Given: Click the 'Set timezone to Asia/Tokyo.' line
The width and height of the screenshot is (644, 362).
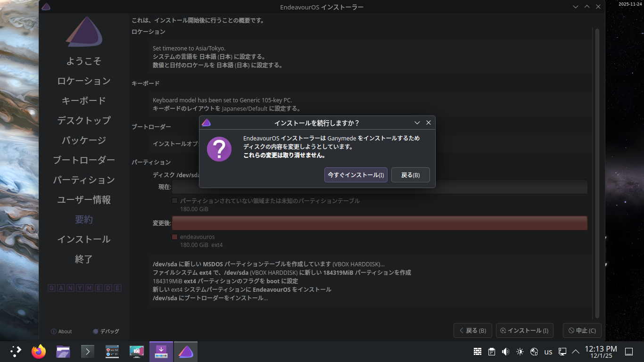Looking at the screenshot, I should tap(189, 48).
